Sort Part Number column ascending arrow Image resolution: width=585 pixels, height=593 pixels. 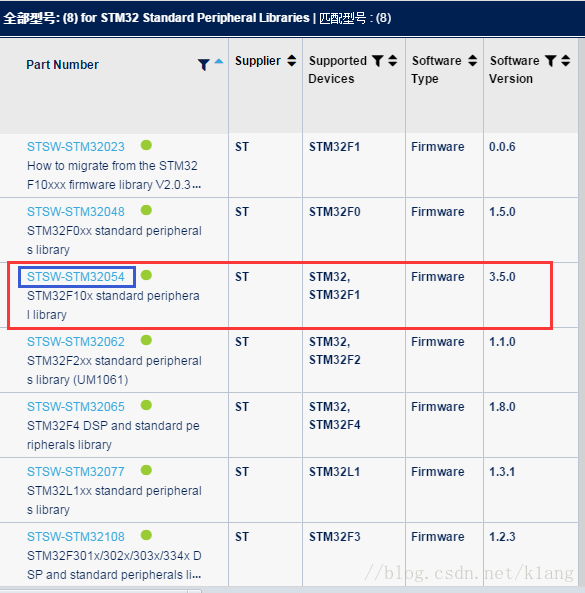pos(219,61)
